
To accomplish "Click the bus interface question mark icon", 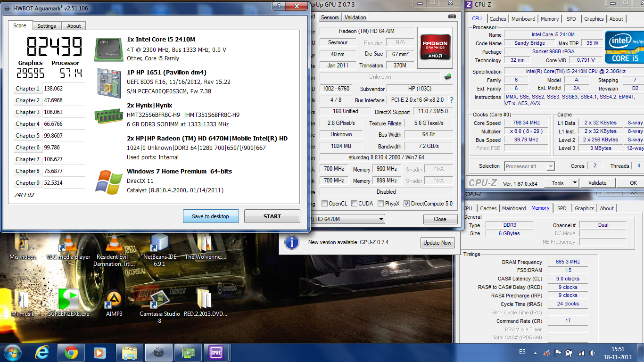I will tap(452, 100).
